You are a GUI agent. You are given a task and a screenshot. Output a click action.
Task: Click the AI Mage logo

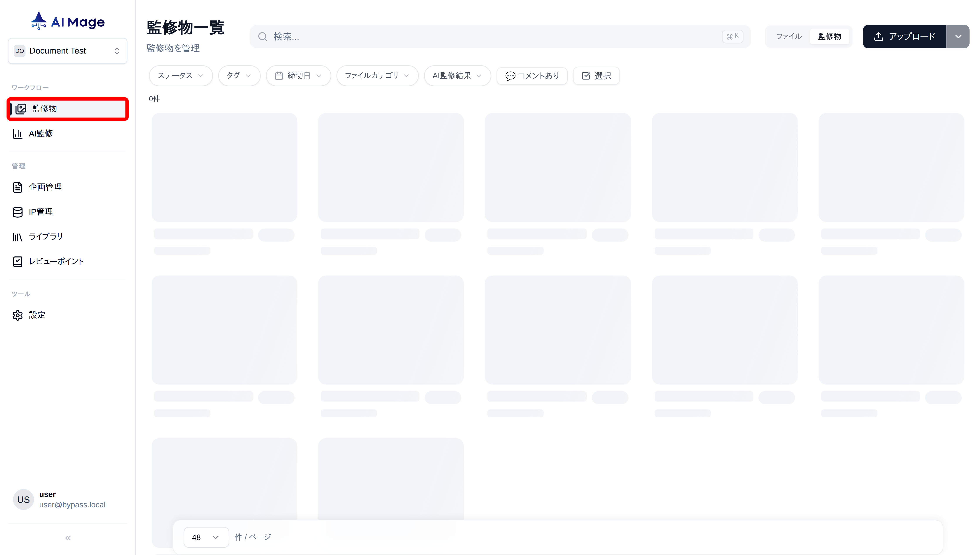click(68, 22)
